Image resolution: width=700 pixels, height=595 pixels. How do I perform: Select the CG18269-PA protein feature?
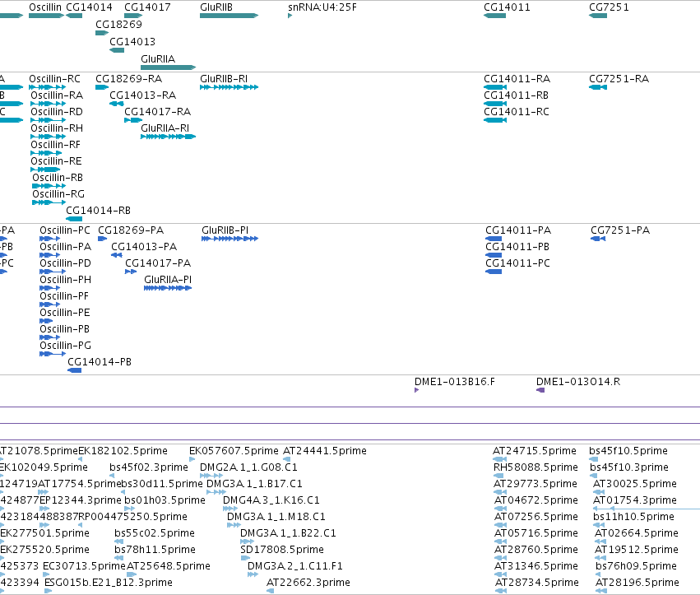[102, 239]
